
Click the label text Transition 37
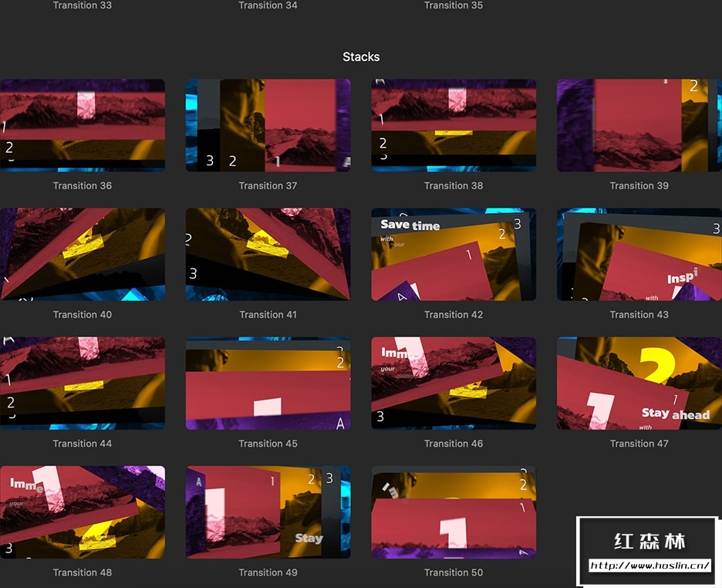268,185
